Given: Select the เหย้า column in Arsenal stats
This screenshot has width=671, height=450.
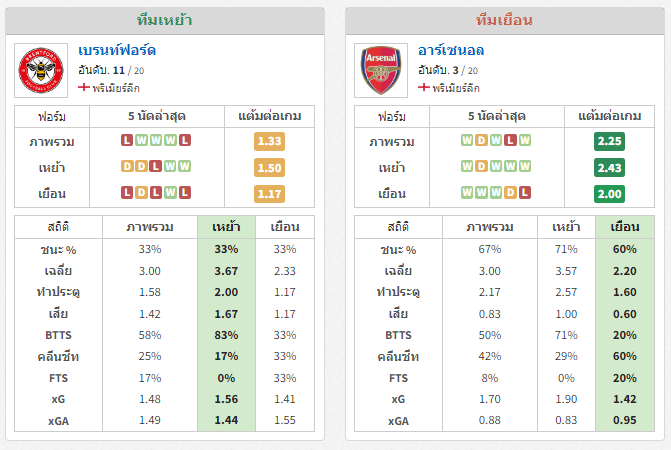Looking at the screenshot, I should click(566, 227).
